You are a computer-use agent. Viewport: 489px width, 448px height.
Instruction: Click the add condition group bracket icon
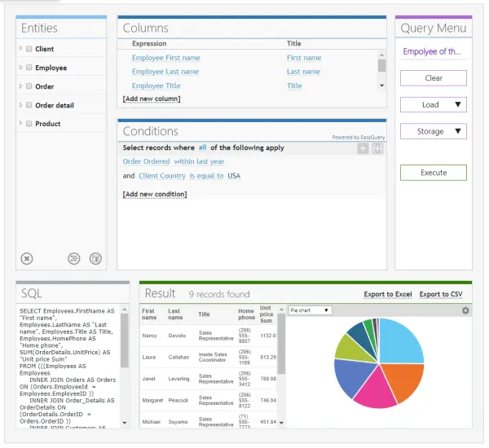pos(377,148)
